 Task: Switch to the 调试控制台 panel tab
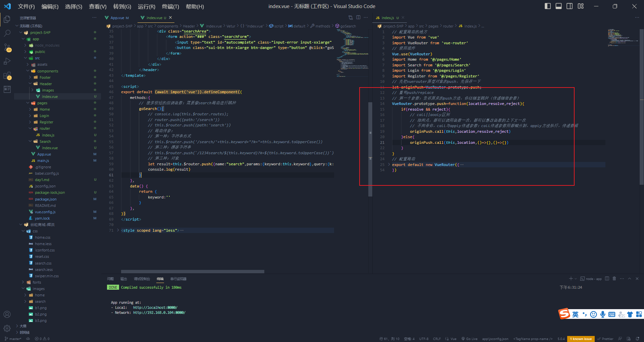(142, 279)
